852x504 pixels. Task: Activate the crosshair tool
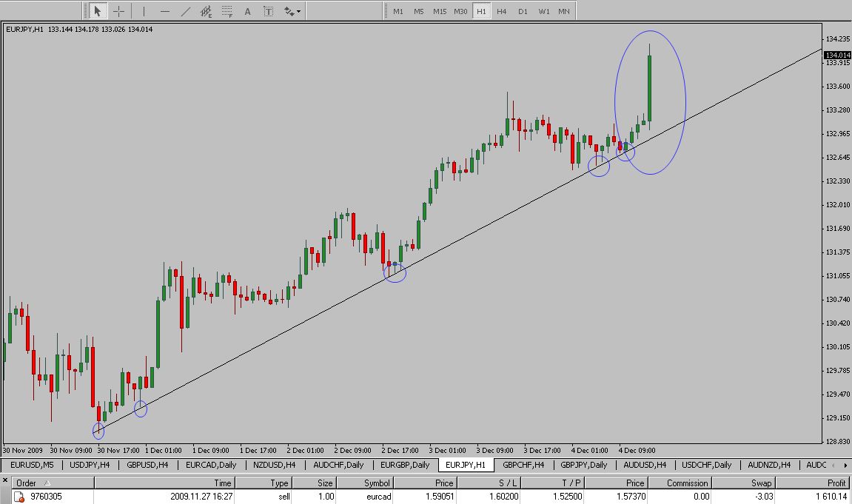(118, 11)
